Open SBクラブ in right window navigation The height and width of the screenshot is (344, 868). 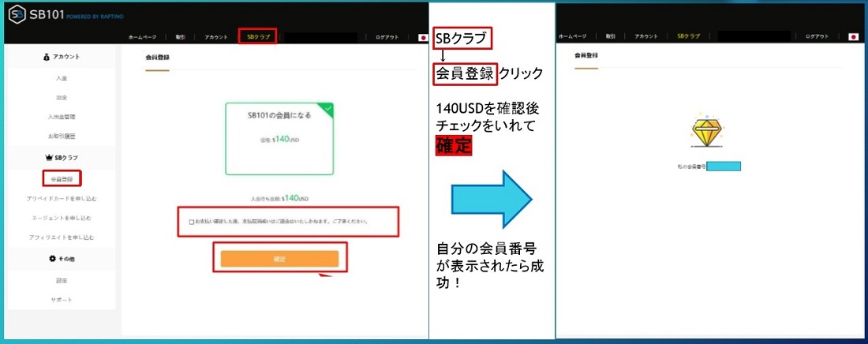(x=688, y=36)
